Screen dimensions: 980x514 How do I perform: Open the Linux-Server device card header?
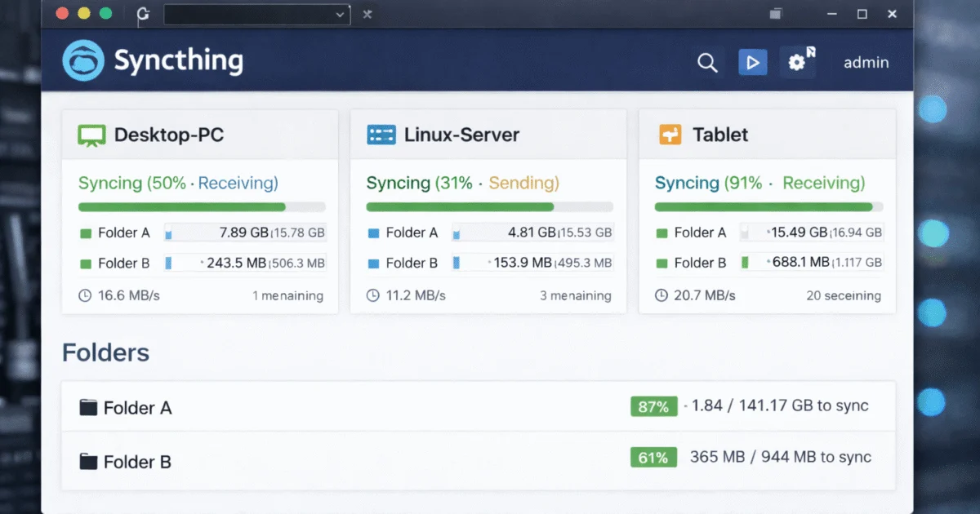[x=488, y=135]
